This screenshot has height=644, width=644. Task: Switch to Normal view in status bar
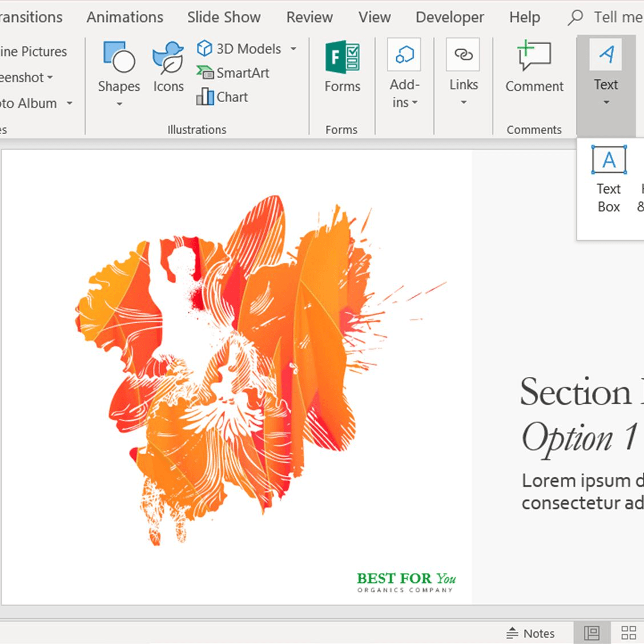click(592, 633)
